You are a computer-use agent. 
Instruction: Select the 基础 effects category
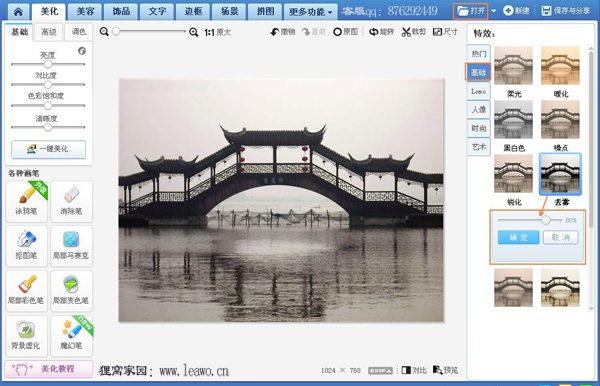tap(478, 72)
